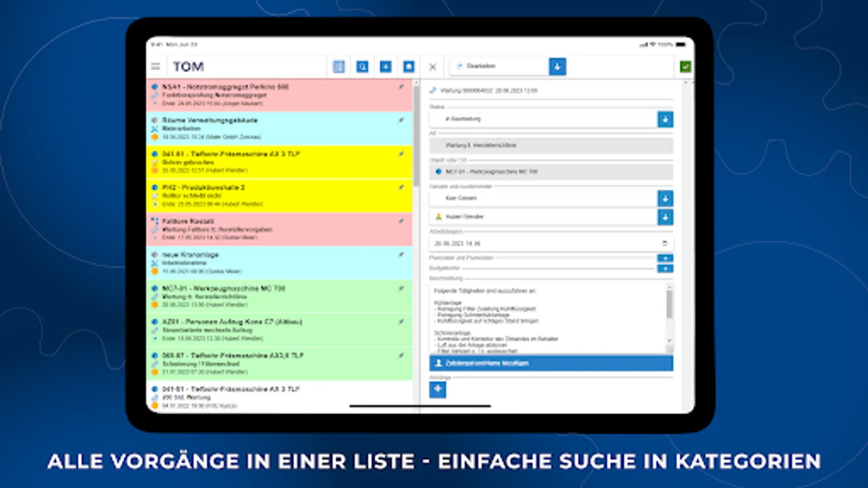Image resolution: width=868 pixels, height=488 pixels.
Task: Add an attachment with the plus button
Action: coord(438,389)
